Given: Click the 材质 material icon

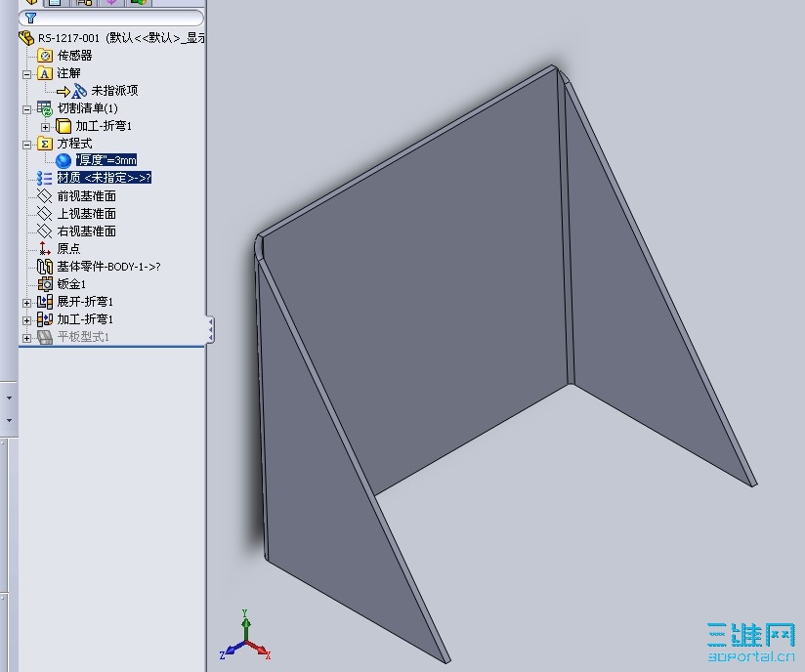Looking at the screenshot, I should tap(45, 178).
